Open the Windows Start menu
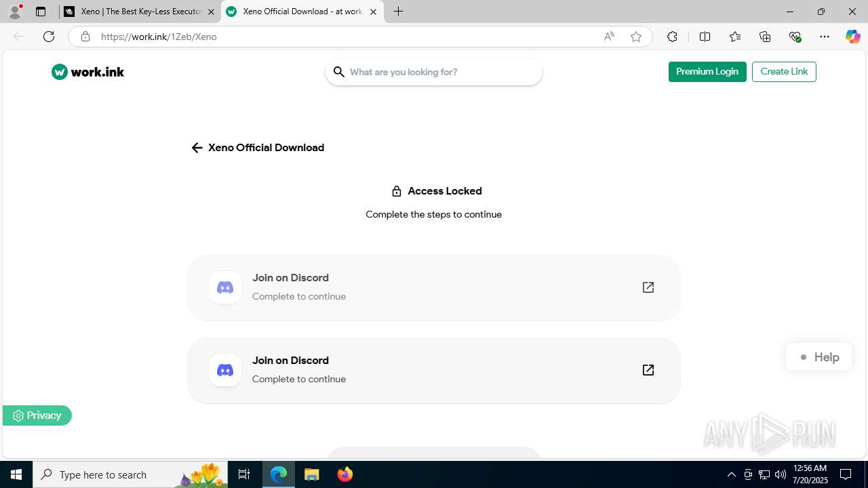The width and height of the screenshot is (868, 488). (x=16, y=474)
